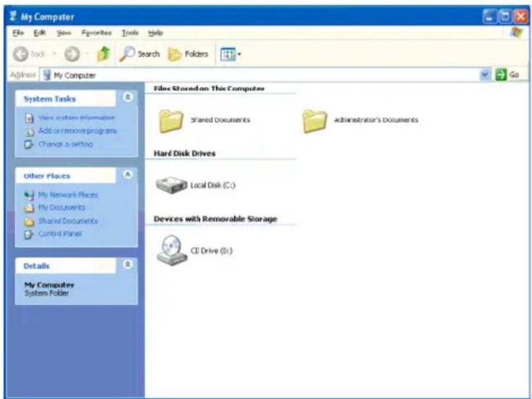The image size is (532, 399).
Task: Open My Documents link
Action: pyautogui.click(x=61, y=207)
